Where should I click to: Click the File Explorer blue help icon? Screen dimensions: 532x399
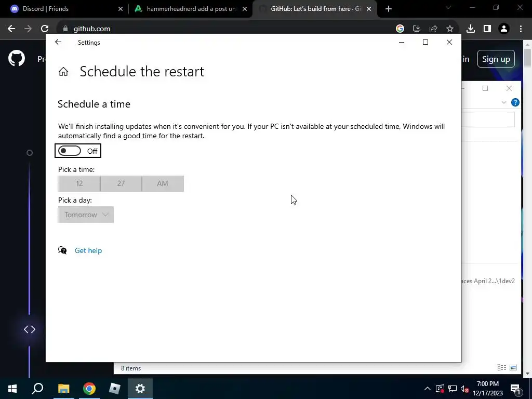[515, 102]
